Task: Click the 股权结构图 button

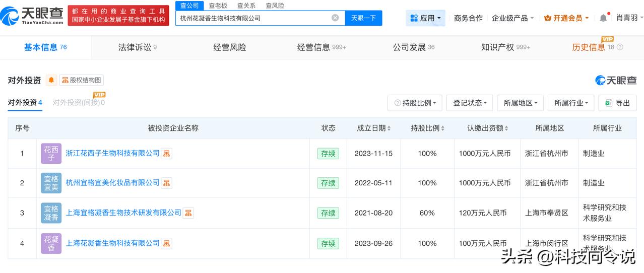Action: (x=82, y=80)
